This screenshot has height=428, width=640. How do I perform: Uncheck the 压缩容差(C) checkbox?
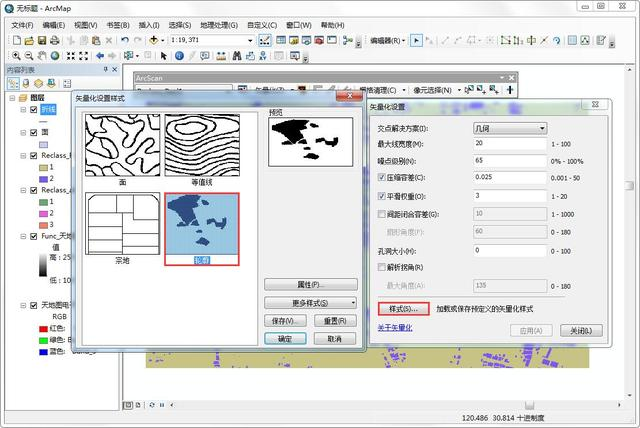(x=382, y=177)
